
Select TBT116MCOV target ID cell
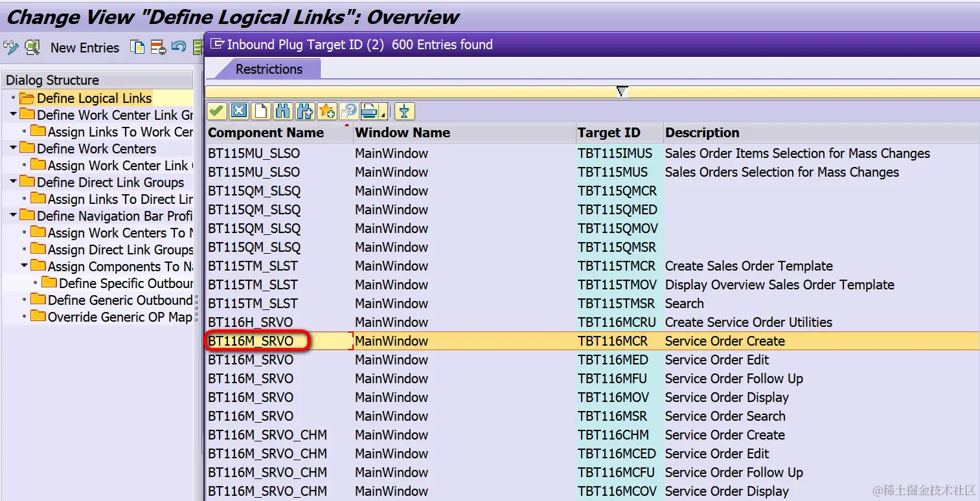click(619, 491)
